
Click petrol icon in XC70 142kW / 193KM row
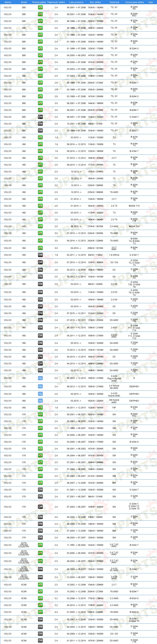point(40,545)
